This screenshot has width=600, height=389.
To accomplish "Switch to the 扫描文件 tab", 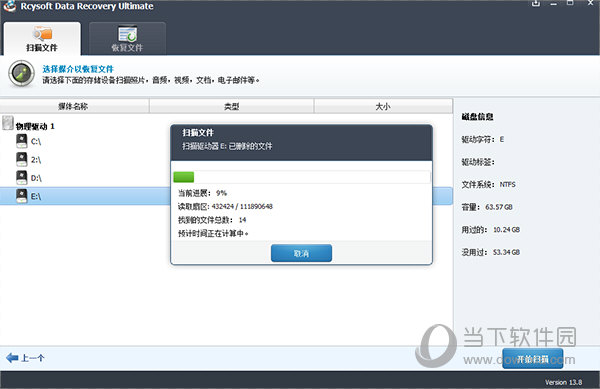I will pos(42,39).
